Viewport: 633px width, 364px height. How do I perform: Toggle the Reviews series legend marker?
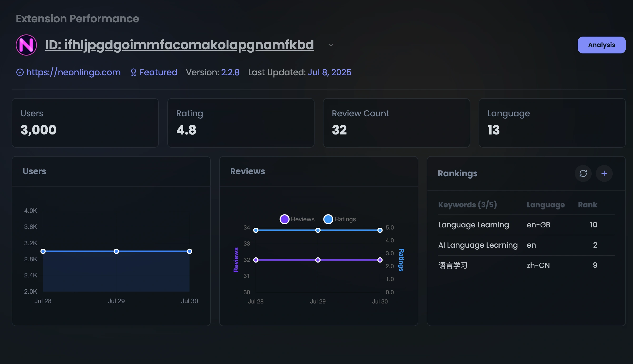[x=284, y=219]
